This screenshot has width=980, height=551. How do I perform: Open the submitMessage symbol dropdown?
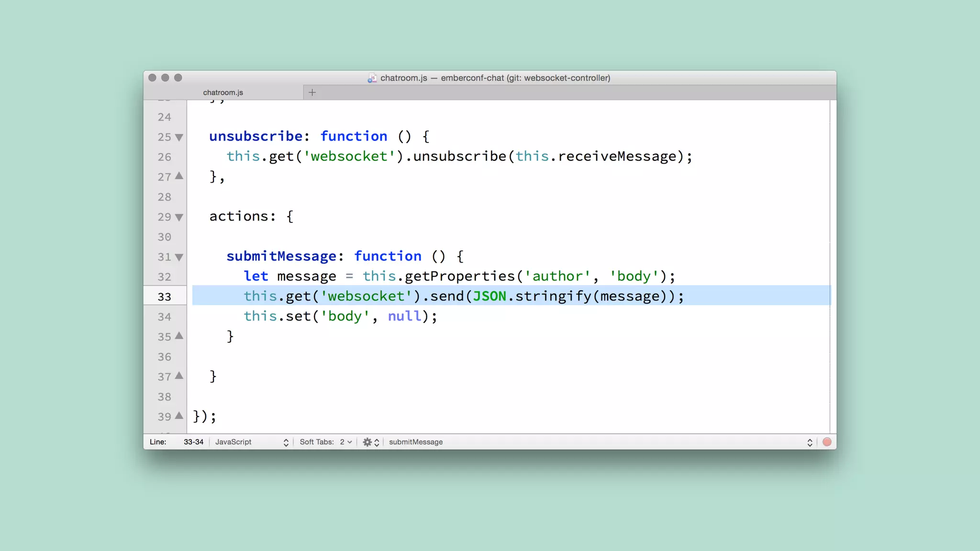415,442
